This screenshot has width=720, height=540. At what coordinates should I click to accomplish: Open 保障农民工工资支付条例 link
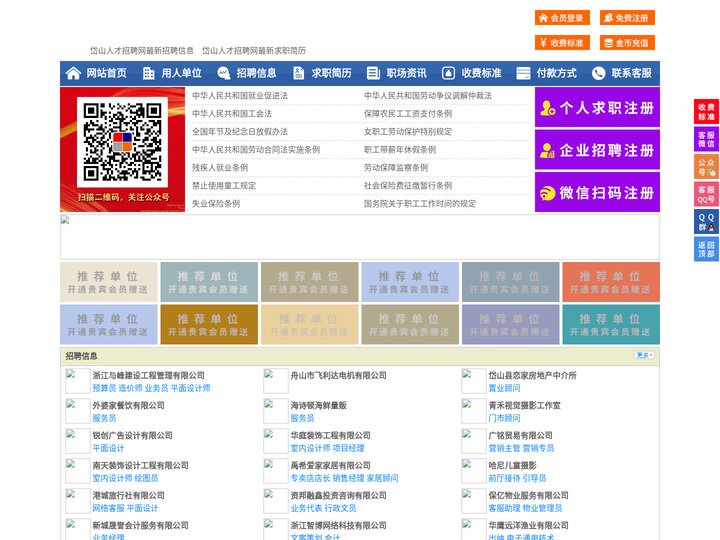408,113
